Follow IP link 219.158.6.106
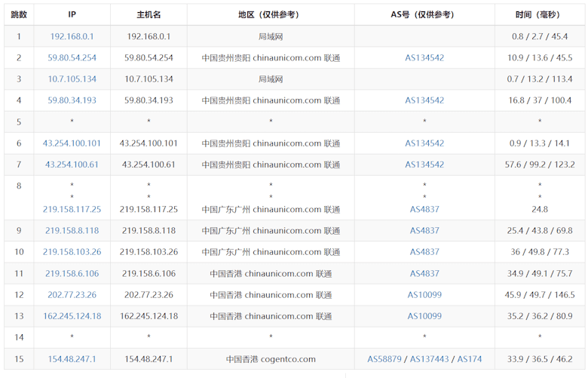588x378 pixels. pyautogui.click(x=72, y=273)
